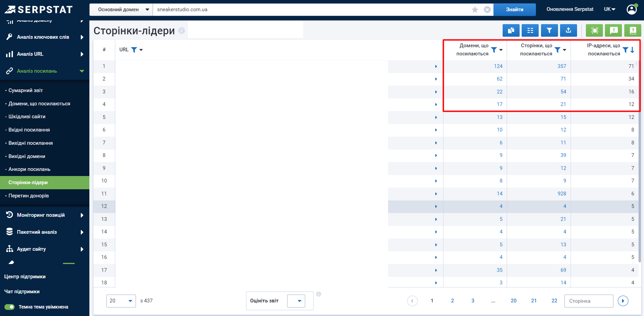
Task: Go to page 2 in pagination
Action: (452, 301)
